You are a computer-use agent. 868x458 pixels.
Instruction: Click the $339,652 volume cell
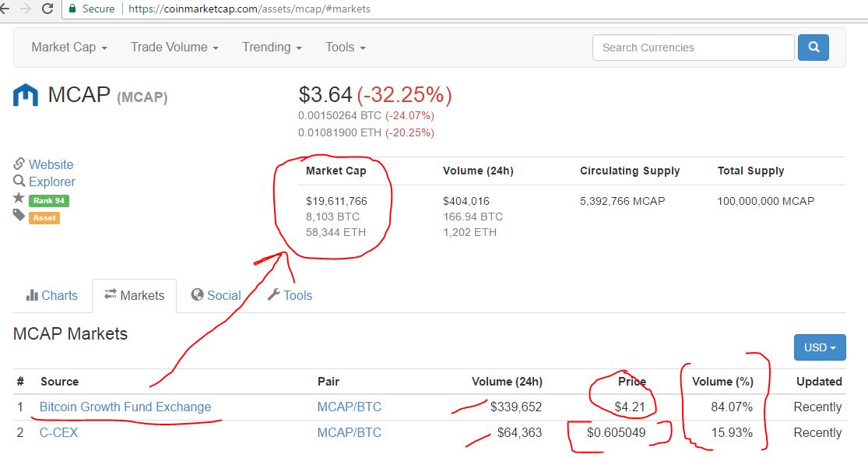point(516,407)
